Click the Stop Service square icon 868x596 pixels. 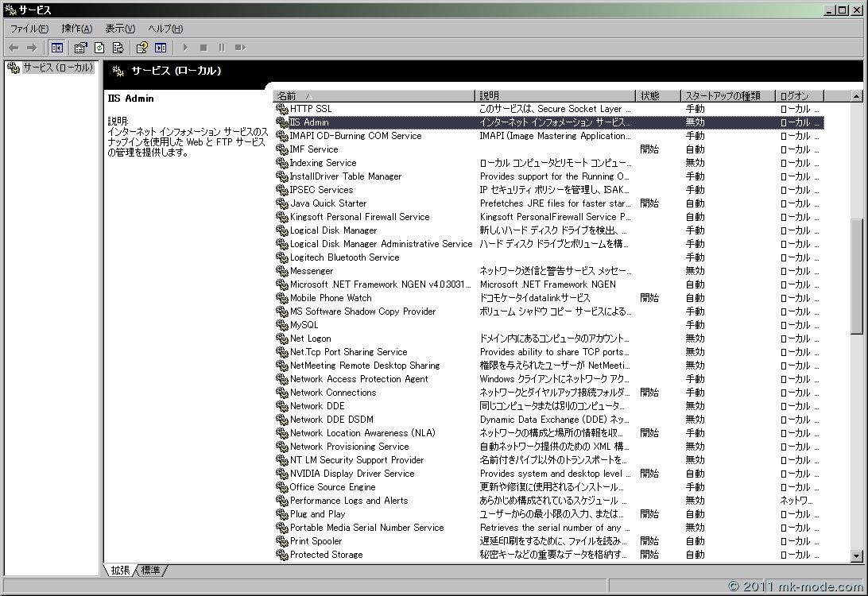tap(203, 48)
